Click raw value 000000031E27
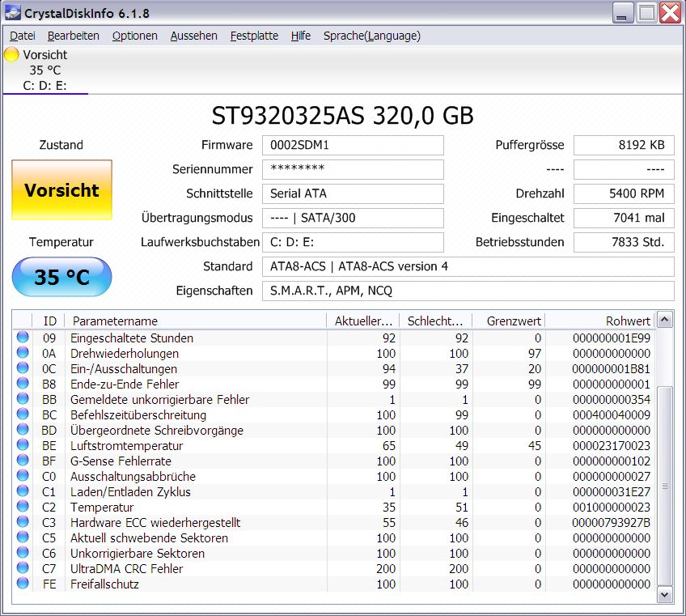Screen dimensions: 686x616 pos(612,491)
